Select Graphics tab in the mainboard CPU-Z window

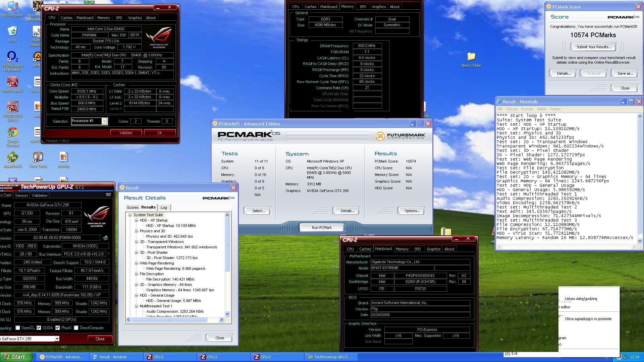point(433,249)
